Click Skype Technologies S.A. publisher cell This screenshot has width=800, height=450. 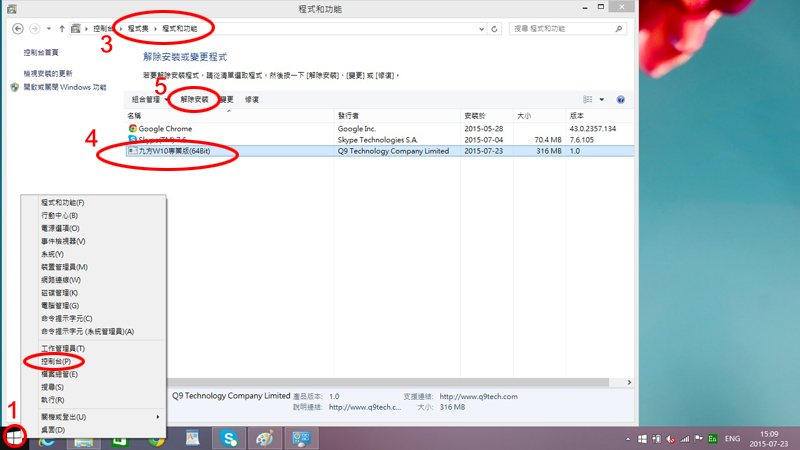tap(378, 140)
